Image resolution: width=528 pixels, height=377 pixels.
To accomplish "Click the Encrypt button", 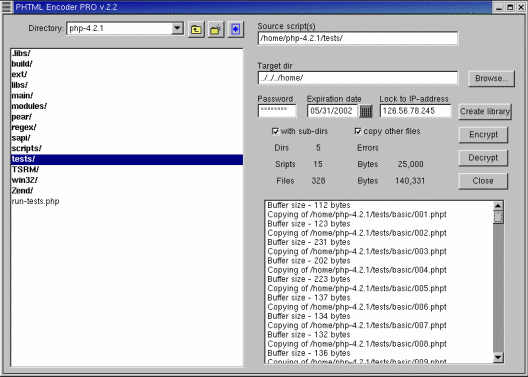I will pos(483,135).
